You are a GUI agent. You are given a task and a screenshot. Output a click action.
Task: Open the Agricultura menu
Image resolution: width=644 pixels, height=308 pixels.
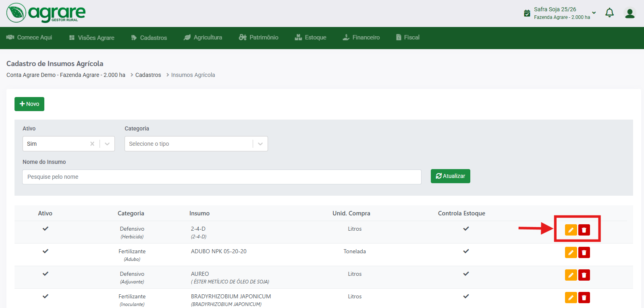203,37
